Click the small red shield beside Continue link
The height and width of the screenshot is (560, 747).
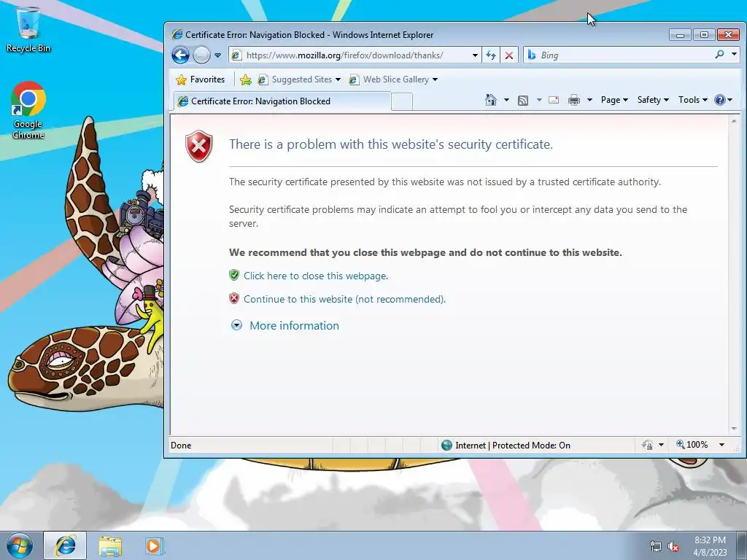[x=234, y=298]
